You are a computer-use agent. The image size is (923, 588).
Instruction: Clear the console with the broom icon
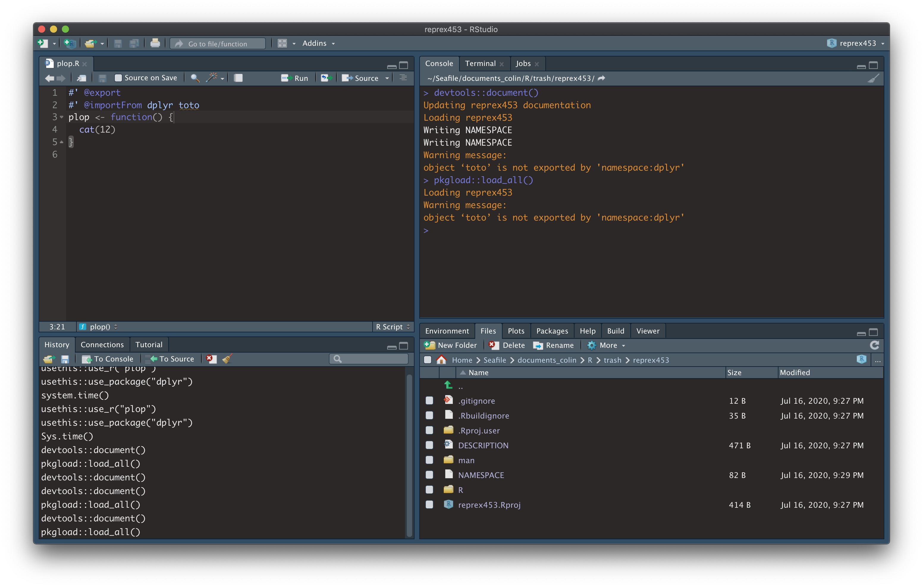(x=873, y=78)
